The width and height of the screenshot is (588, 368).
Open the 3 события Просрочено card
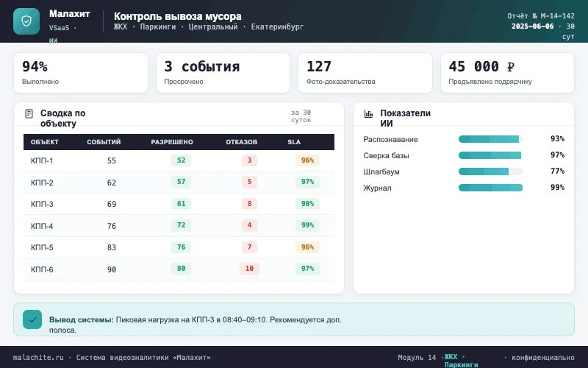coord(223,73)
